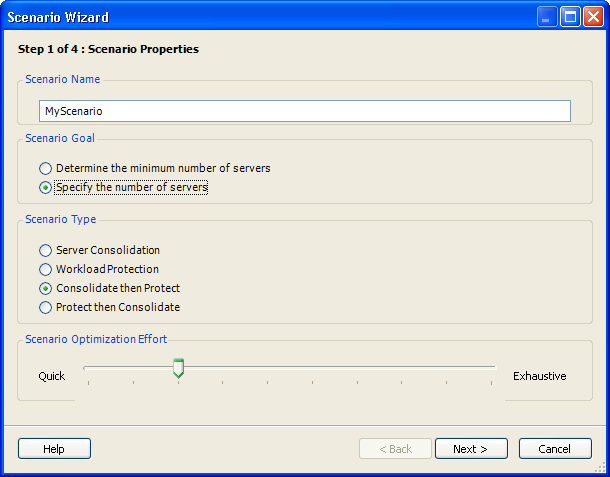
Task: Maximize the Scenario Wizard window
Action: 570,17
